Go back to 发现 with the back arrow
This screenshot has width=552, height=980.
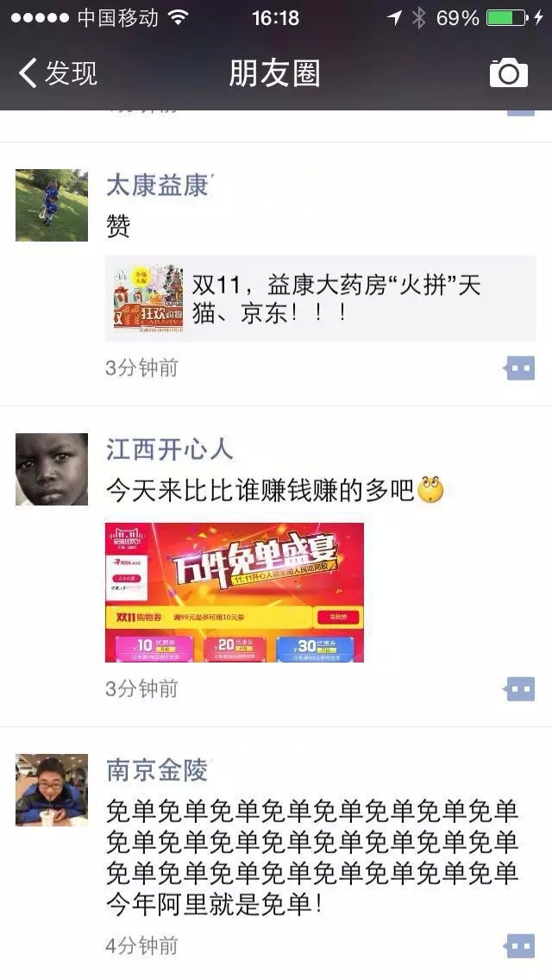pos(28,72)
